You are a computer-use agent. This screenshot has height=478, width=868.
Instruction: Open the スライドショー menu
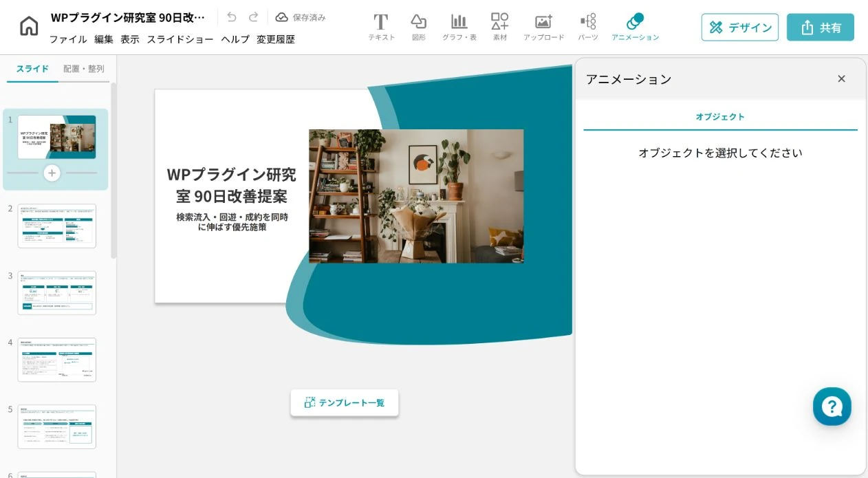pyautogui.click(x=180, y=39)
